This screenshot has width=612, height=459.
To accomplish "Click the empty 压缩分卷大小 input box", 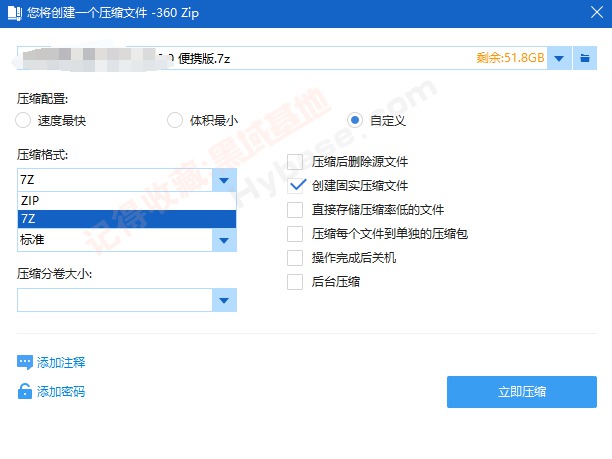I will (x=115, y=300).
